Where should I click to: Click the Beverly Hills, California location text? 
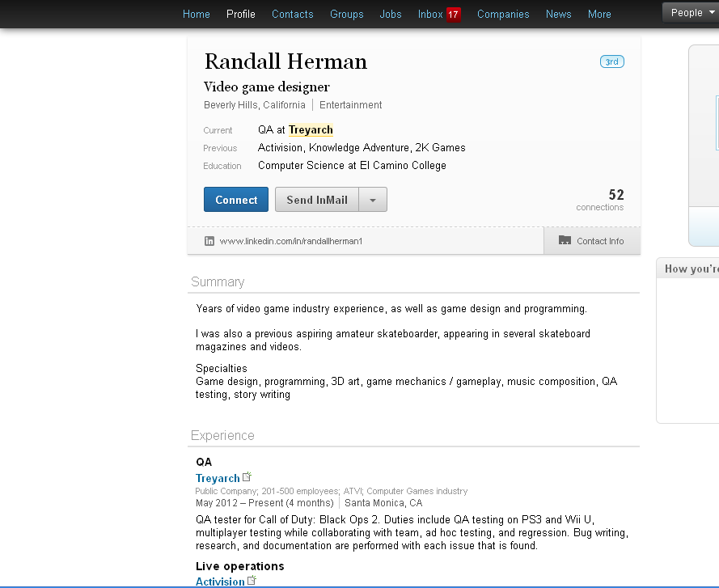point(255,105)
